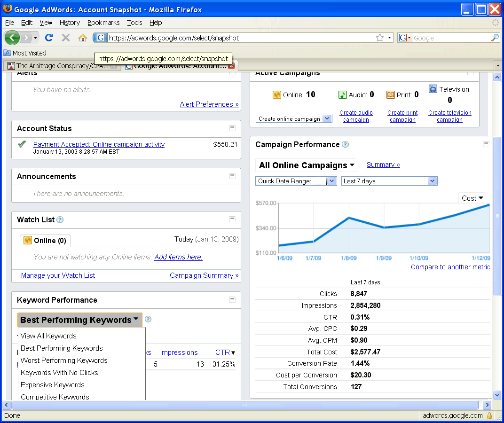Click the Online campaigns globe icon
This screenshot has height=423, width=504.
pos(277,95)
